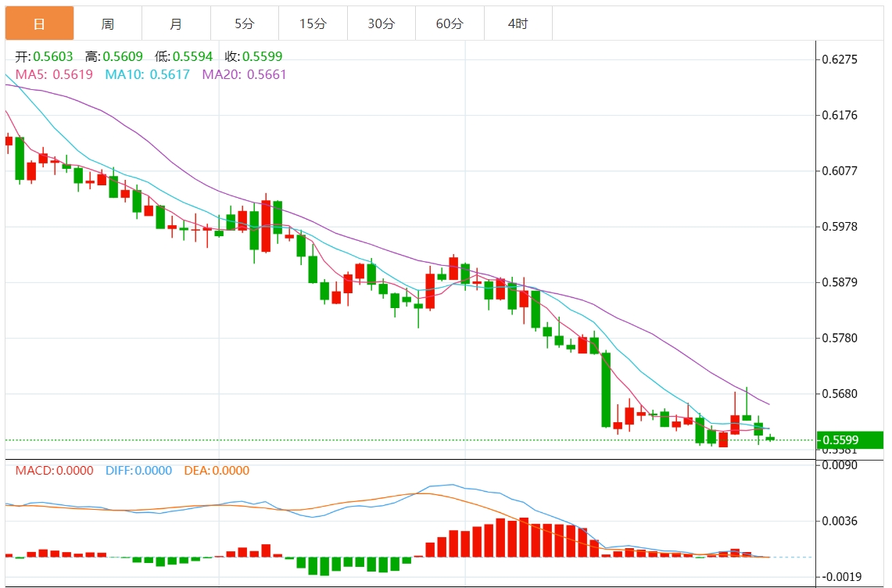Click the 高:0.5609 high price value
Screen dimensions: 892x588
[x=114, y=56]
